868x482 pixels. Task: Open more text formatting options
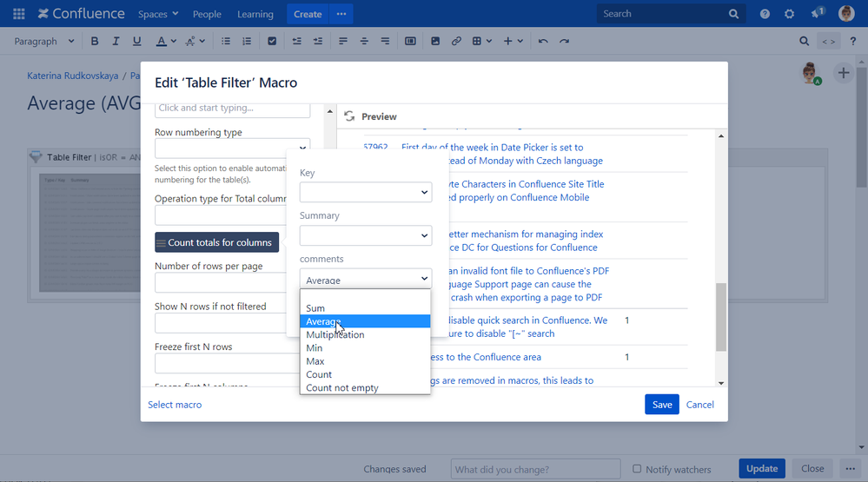coord(195,41)
